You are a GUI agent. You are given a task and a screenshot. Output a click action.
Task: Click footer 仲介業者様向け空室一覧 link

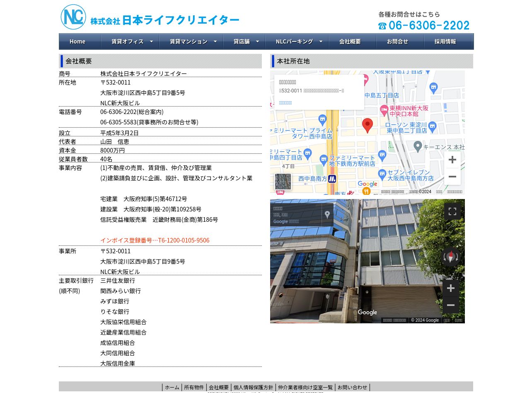305,387
